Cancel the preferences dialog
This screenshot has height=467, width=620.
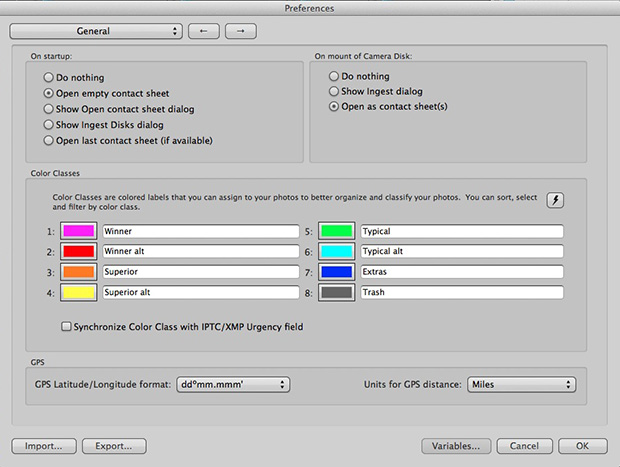(x=524, y=446)
